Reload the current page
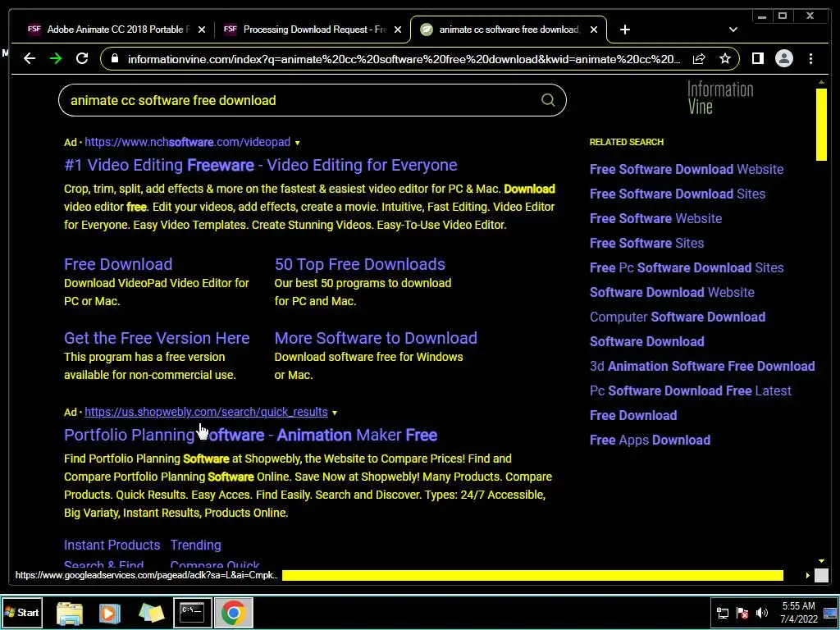Image resolution: width=840 pixels, height=630 pixels. [82, 58]
